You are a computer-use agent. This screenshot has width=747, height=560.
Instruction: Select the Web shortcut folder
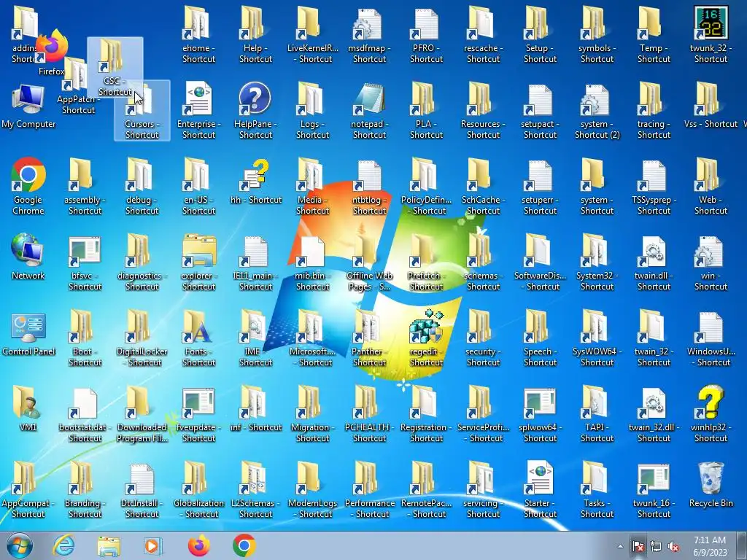coord(711,186)
